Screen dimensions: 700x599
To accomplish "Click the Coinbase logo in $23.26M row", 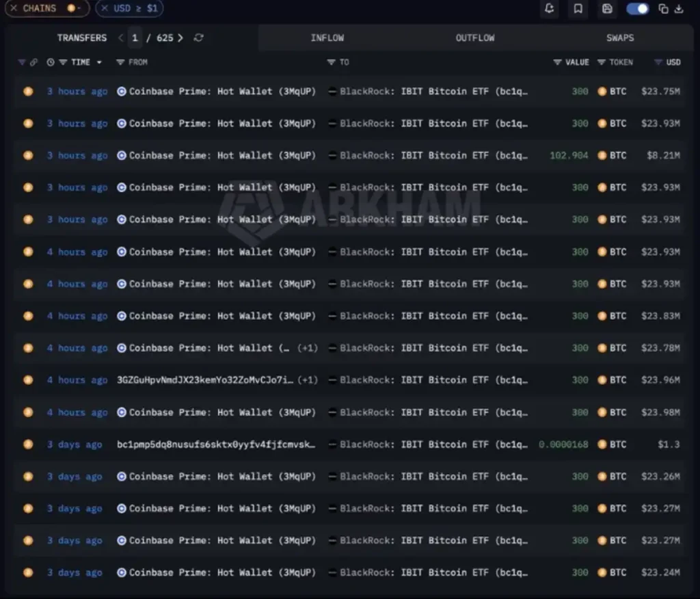I will coord(122,477).
